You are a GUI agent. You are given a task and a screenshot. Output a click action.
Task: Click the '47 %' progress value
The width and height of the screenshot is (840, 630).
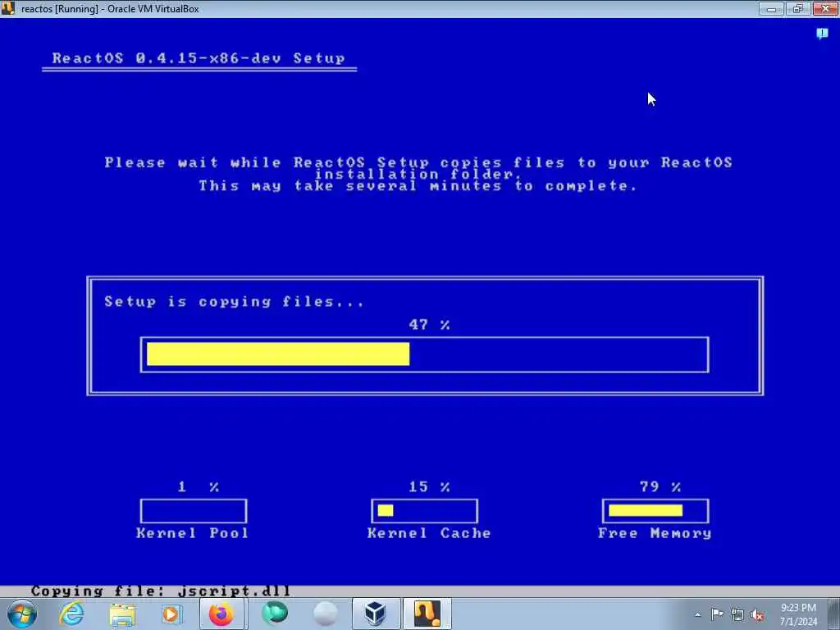point(429,325)
